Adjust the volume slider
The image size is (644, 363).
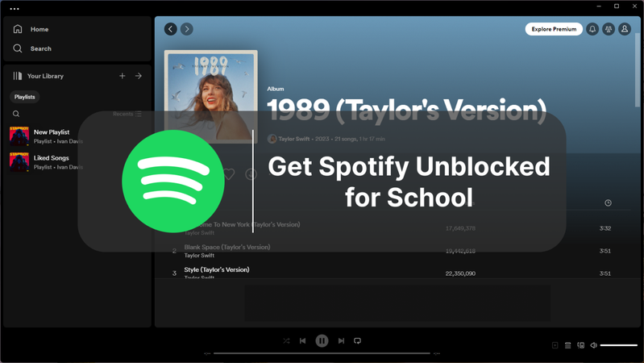click(x=618, y=345)
